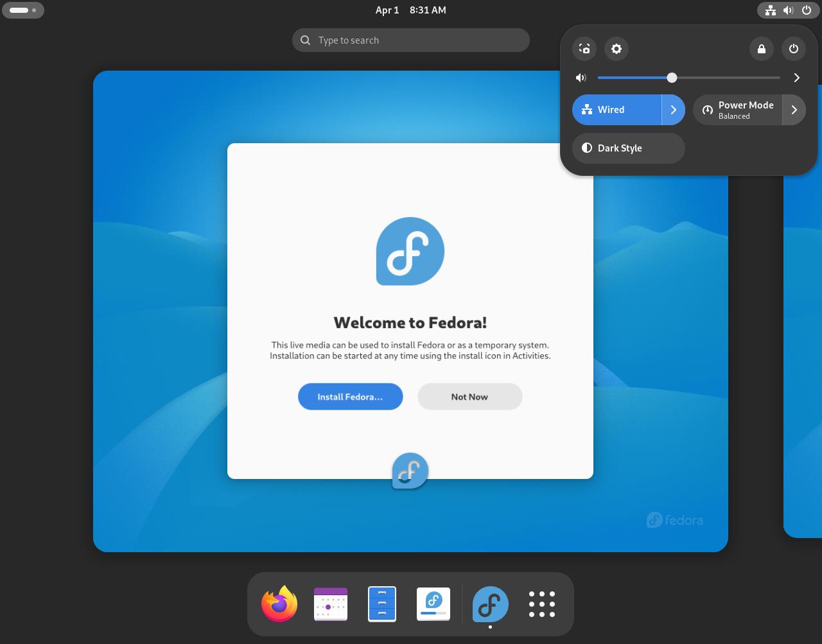Open the Files manager dock icon
This screenshot has height=644, width=822.
coord(382,604)
